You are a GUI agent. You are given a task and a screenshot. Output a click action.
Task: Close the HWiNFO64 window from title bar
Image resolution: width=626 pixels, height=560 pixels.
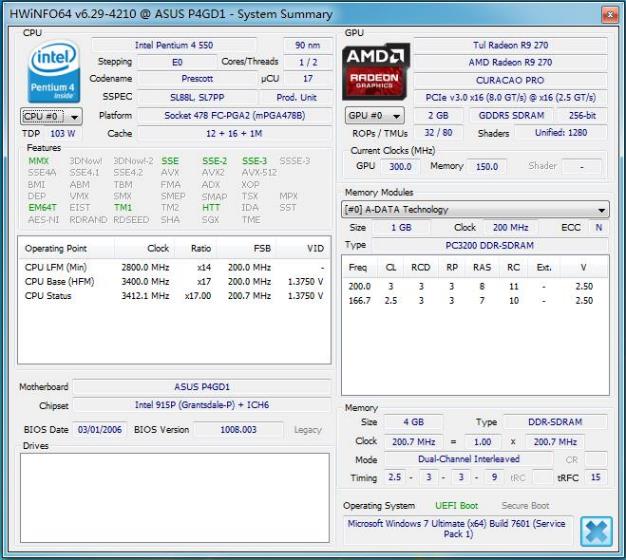(609, 14)
